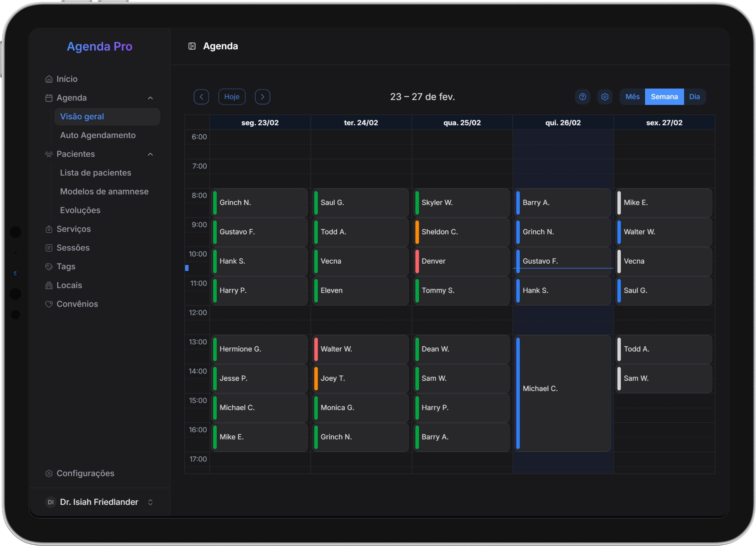
Task: Navigate to Auto Agendamento
Action: [x=98, y=135]
